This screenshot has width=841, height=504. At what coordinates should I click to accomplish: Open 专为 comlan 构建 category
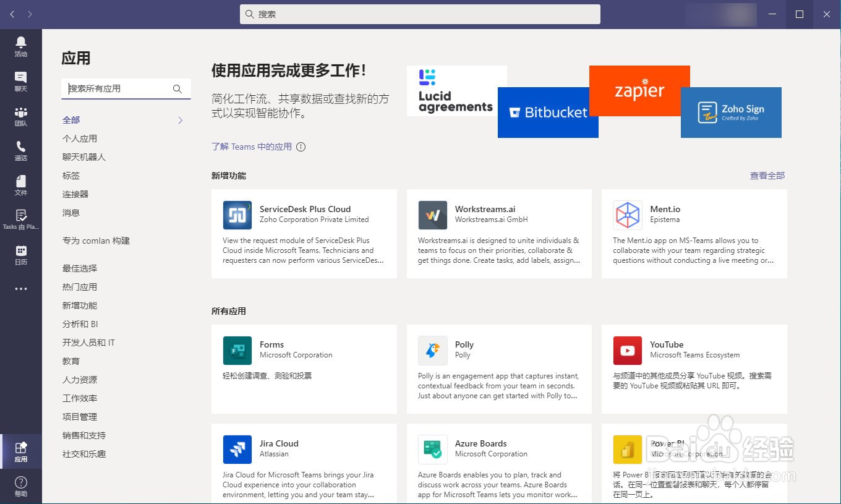point(96,241)
